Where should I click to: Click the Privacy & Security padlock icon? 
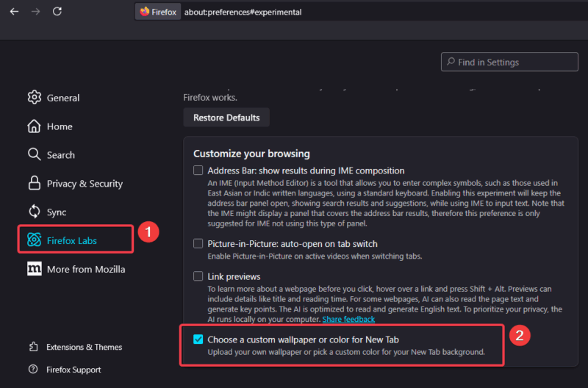[34, 183]
